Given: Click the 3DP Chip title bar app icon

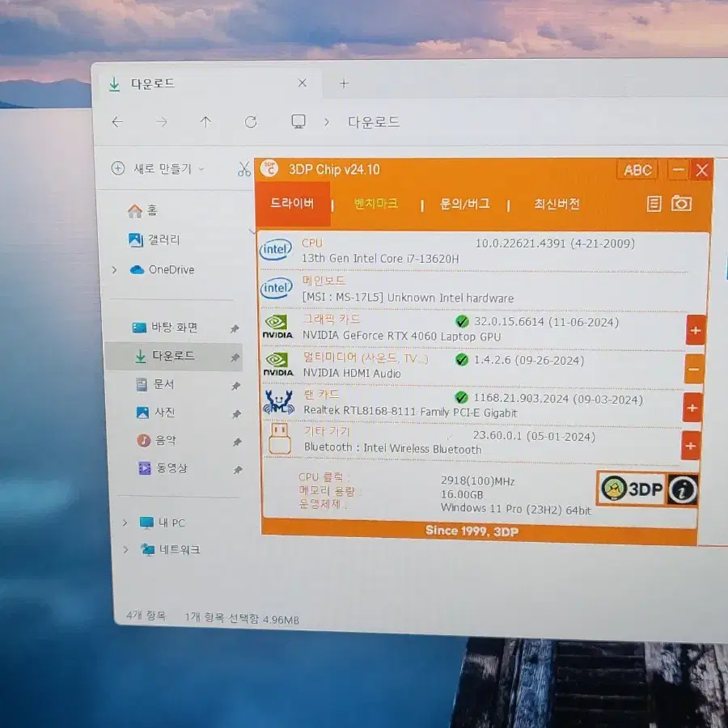Looking at the screenshot, I should [269, 169].
